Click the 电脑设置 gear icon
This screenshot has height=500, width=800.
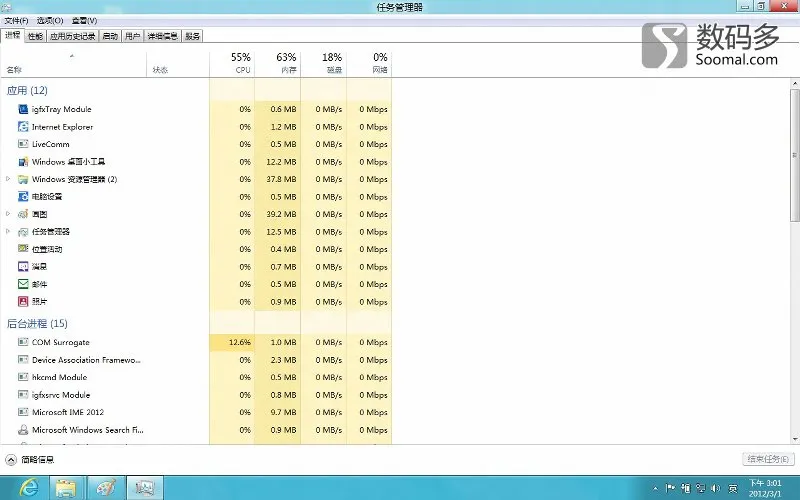[x=23, y=196]
